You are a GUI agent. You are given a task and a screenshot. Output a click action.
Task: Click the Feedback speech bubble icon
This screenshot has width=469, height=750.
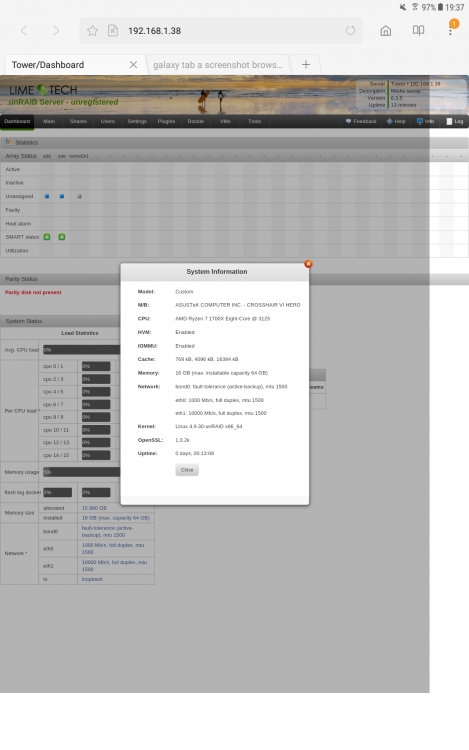pyautogui.click(x=348, y=121)
